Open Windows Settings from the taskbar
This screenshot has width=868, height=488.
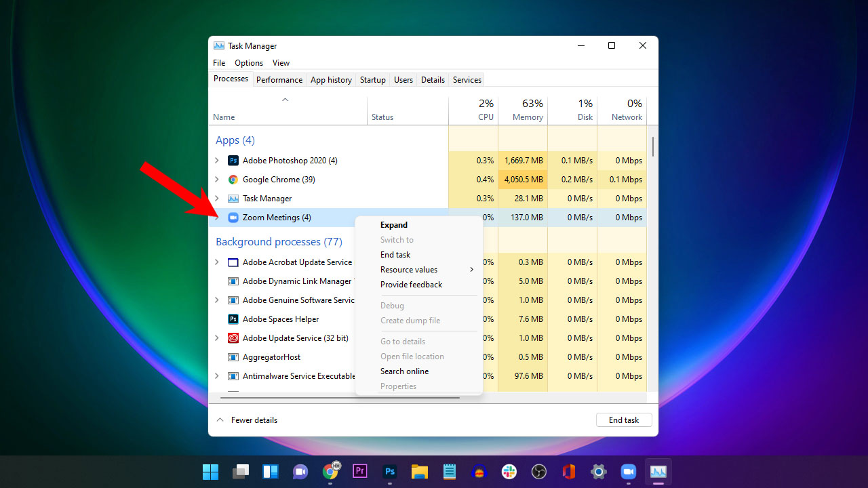point(598,470)
